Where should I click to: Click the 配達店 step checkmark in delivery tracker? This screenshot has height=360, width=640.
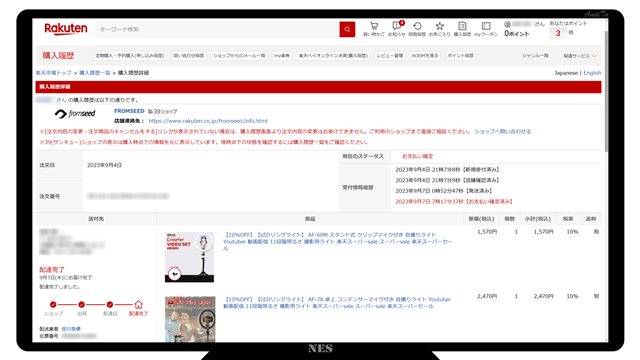(x=110, y=304)
